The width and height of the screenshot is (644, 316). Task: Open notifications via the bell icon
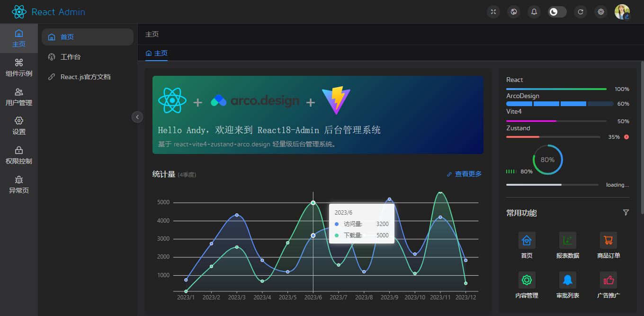[x=534, y=11]
